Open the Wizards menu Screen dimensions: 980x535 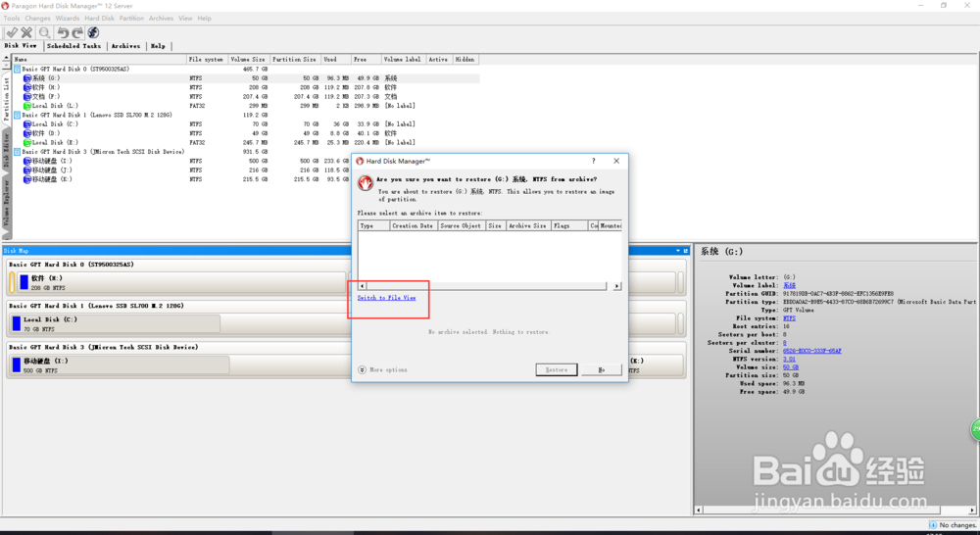click(x=68, y=18)
